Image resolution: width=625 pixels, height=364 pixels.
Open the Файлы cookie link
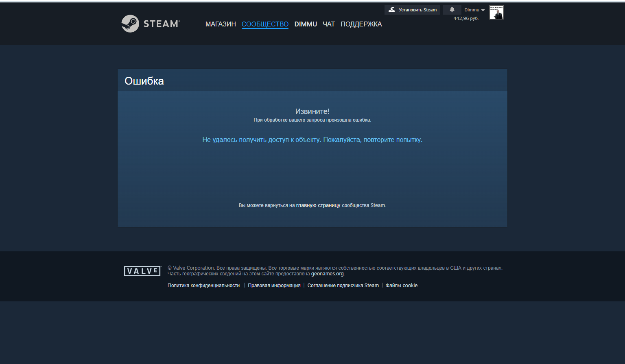tap(402, 286)
